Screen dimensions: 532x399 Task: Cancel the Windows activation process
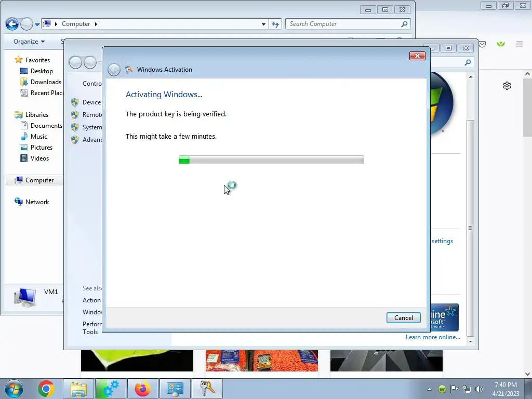(403, 317)
